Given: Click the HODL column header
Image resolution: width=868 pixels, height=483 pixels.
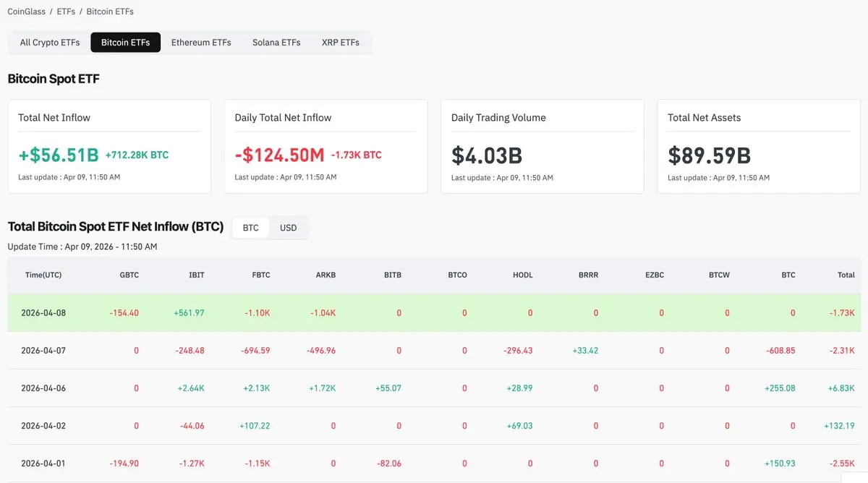Looking at the screenshot, I should point(523,275).
